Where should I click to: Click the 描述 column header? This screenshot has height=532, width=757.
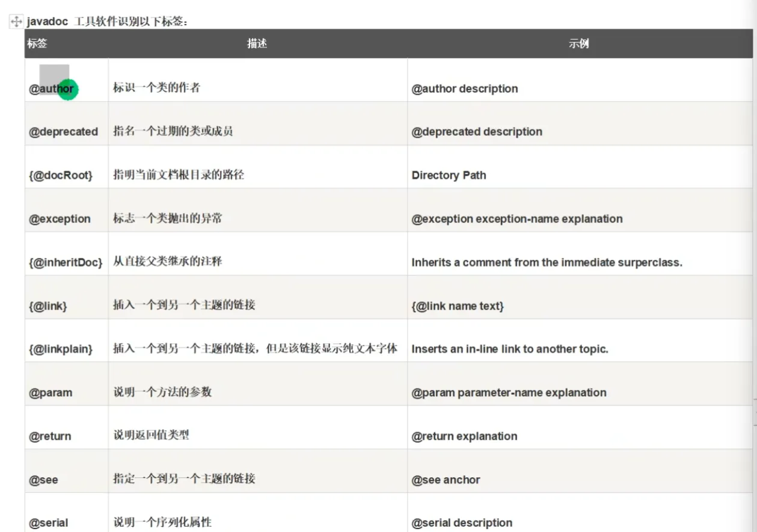[x=257, y=44]
